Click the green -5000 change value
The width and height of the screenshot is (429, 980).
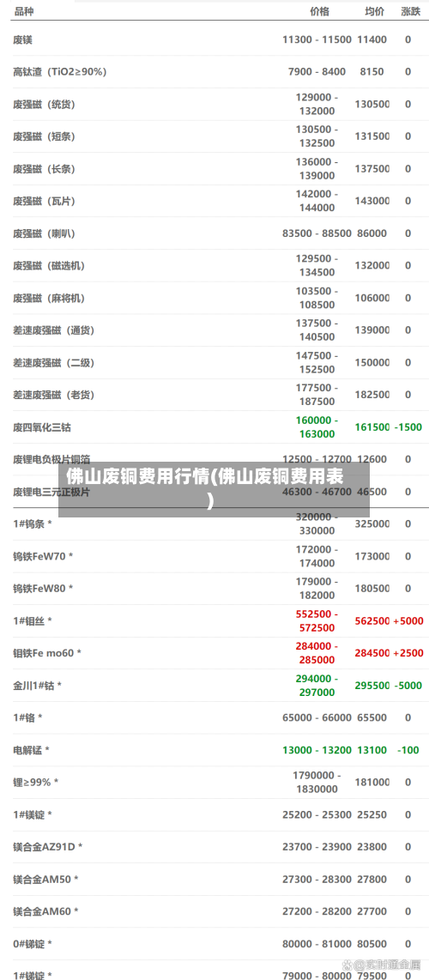tap(408, 686)
